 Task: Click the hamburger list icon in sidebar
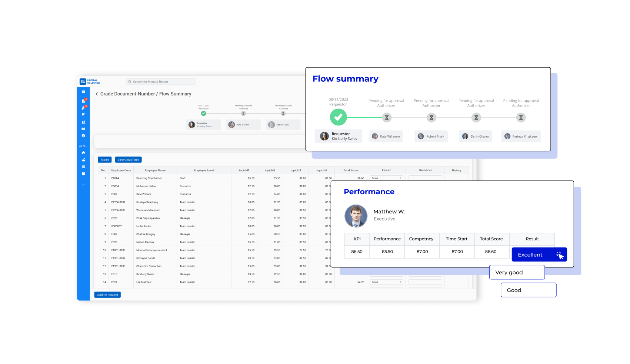[83, 167]
